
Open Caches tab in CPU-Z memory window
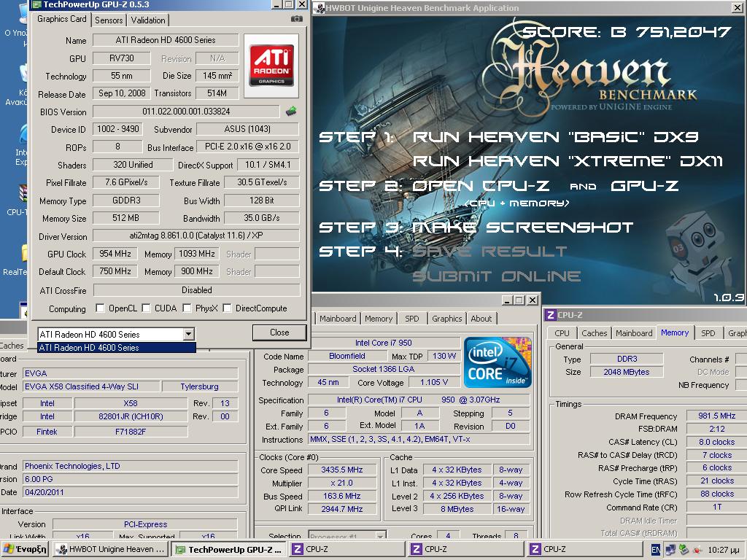pos(594,333)
